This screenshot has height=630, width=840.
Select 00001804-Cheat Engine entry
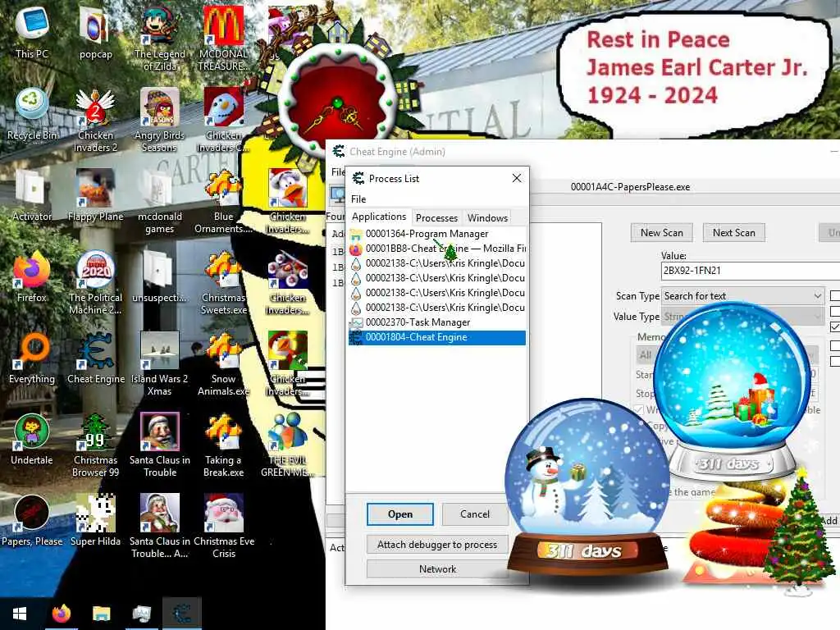436,337
